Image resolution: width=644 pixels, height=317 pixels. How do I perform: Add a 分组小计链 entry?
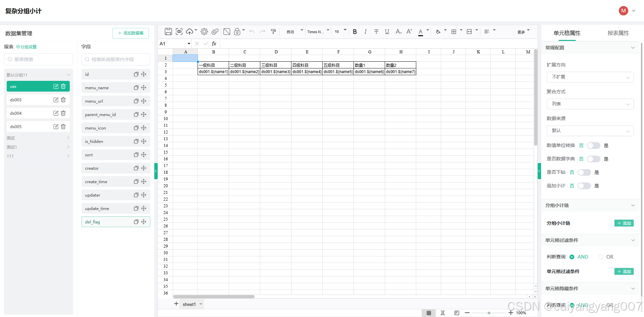[x=624, y=223]
